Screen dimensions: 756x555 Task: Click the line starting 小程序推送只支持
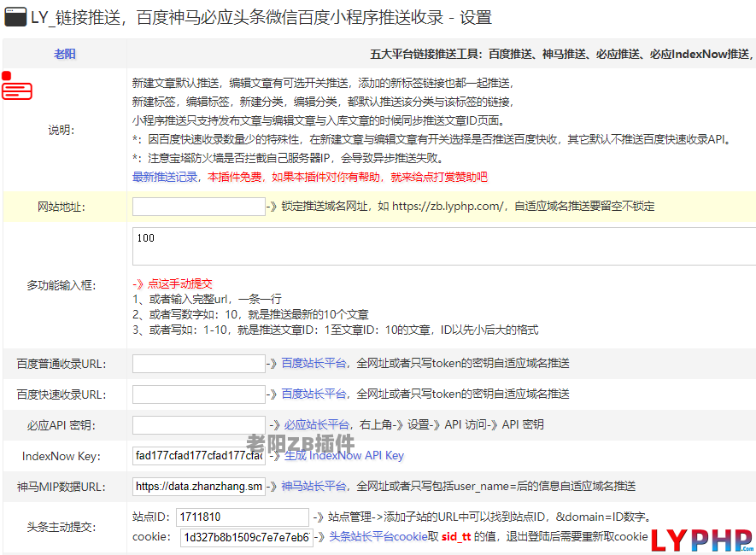pos(319,120)
